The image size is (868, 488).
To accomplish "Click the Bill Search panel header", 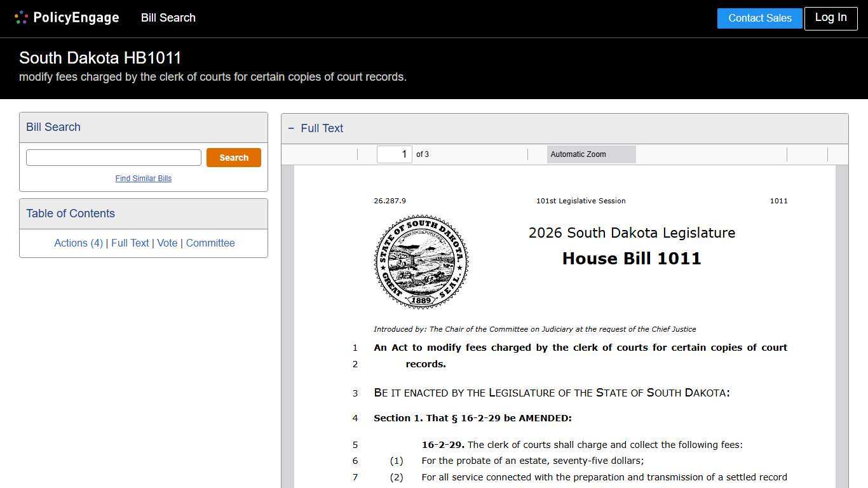I will click(53, 127).
